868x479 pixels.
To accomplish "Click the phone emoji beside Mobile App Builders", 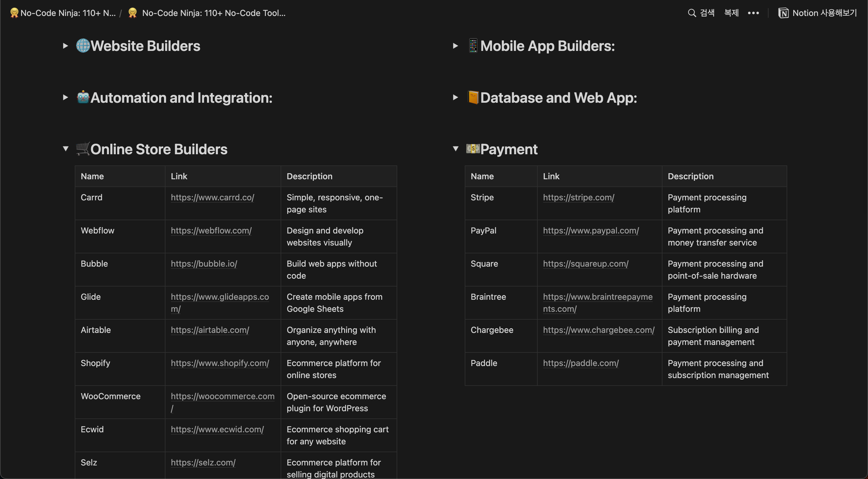I will [x=473, y=45].
